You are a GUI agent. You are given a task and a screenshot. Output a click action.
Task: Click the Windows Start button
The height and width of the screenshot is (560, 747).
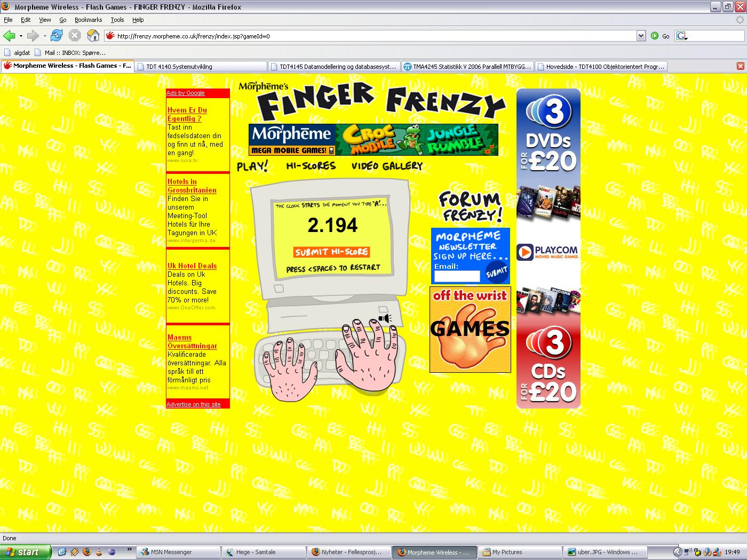pos(26,552)
